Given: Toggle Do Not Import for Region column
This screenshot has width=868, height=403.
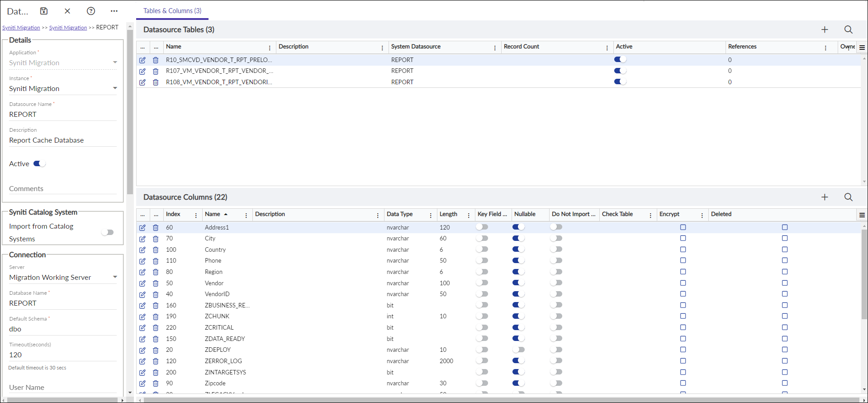Looking at the screenshot, I should (x=556, y=272).
